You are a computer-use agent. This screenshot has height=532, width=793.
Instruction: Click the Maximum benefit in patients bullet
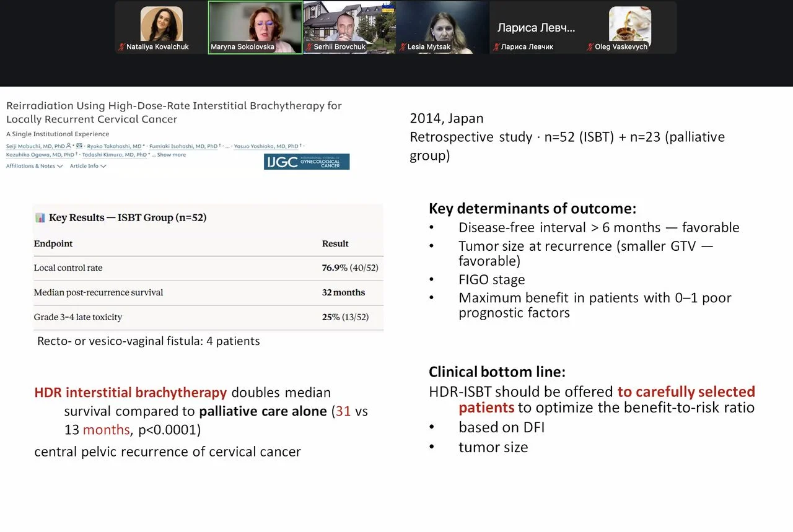(x=595, y=305)
